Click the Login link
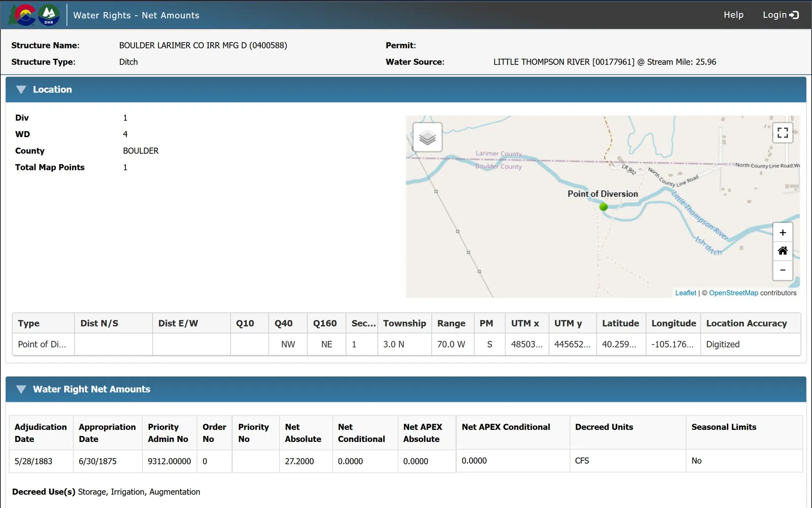The height and width of the screenshot is (508, 812). pos(781,15)
